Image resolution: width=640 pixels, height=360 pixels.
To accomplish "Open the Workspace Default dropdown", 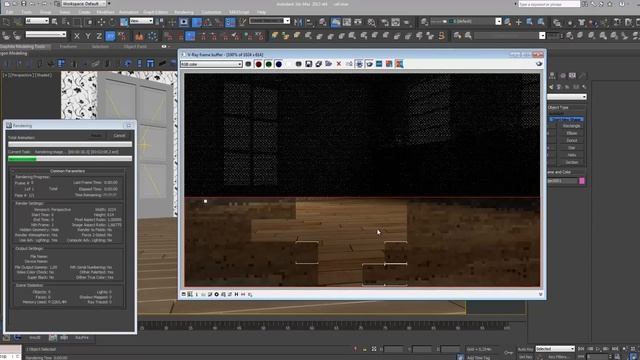I will pyautogui.click(x=84, y=4).
